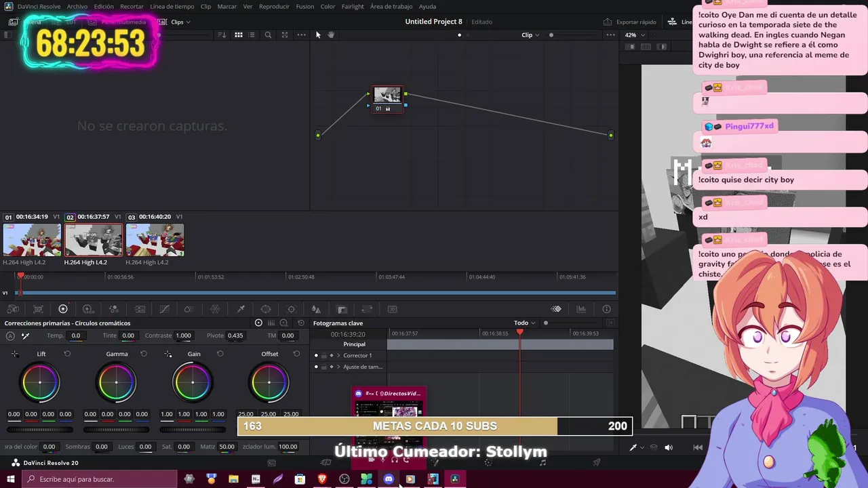Click the taskbar search box
This screenshot has height=488, width=868.
[x=100, y=479]
